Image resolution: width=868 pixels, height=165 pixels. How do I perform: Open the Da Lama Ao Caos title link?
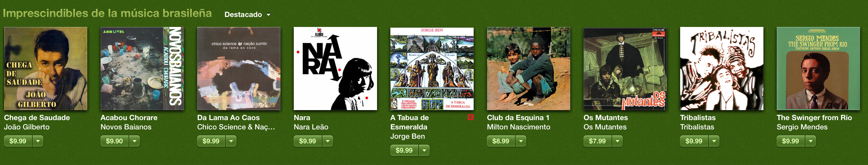tap(228, 117)
